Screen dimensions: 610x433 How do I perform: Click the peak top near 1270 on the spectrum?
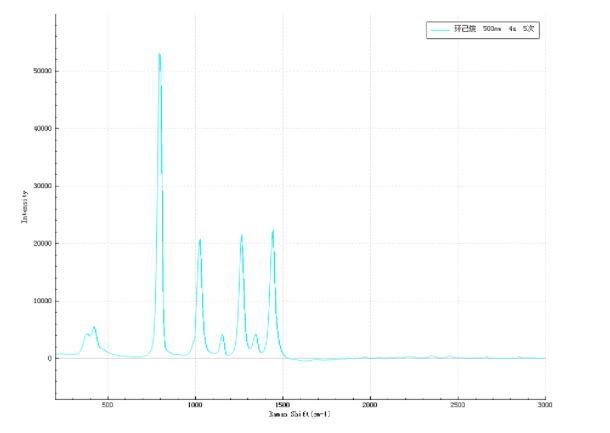point(241,236)
